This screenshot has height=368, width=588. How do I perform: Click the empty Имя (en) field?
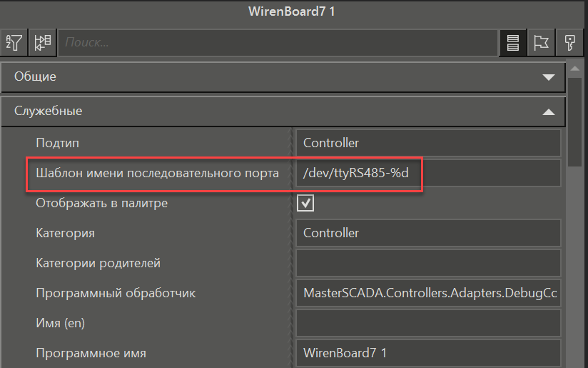[428, 323]
